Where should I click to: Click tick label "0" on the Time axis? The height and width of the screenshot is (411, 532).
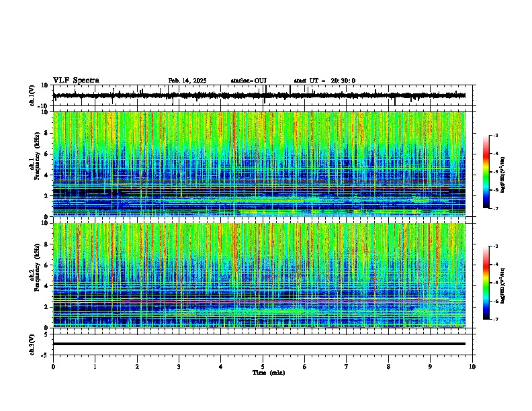(x=53, y=367)
